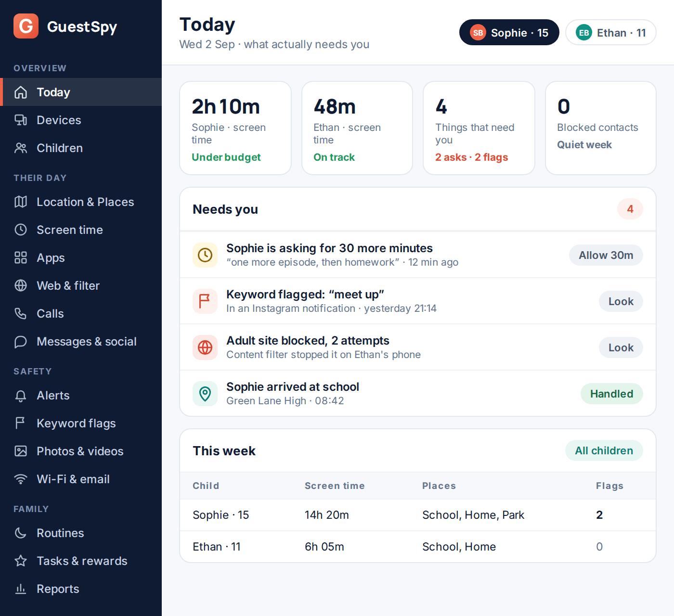Click the Location & Places map icon

[x=21, y=202]
